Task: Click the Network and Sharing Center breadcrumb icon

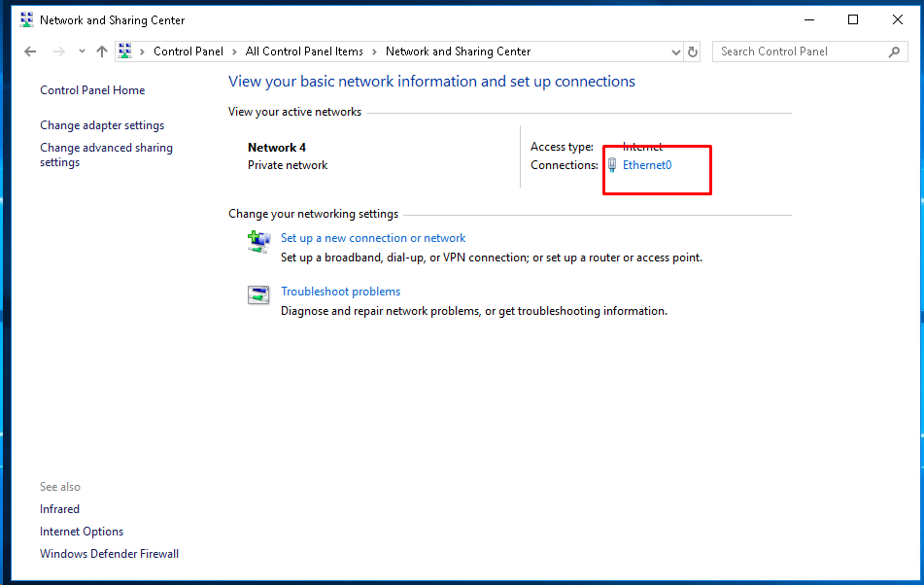Action: 125,52
